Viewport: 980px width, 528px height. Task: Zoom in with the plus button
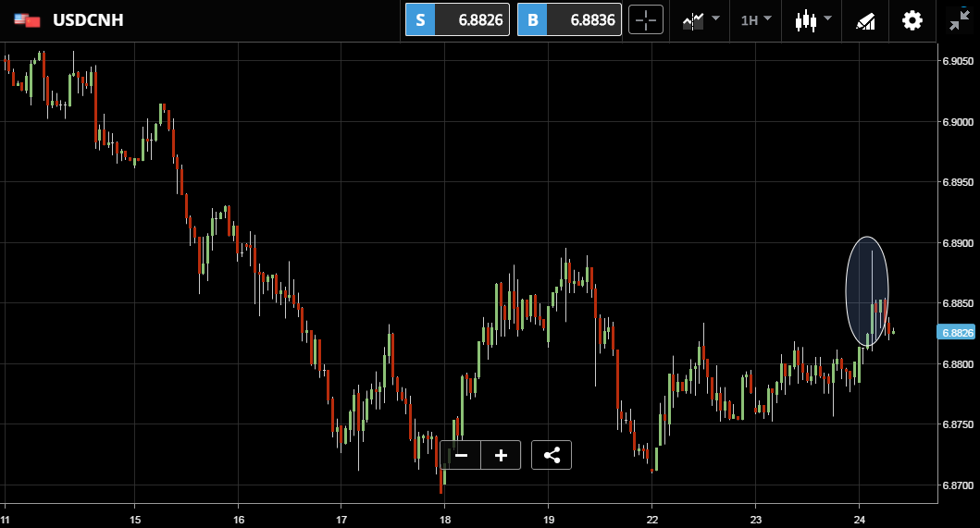(501, 455)
